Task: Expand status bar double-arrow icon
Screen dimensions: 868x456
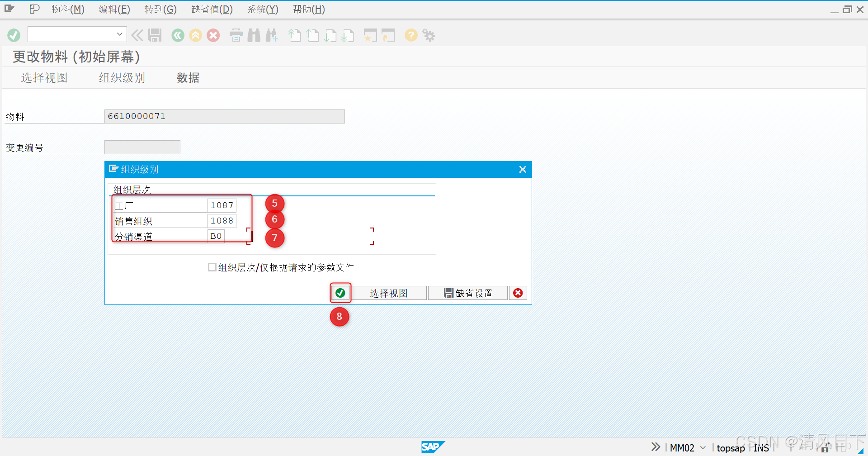Action: tap(656, 447)
